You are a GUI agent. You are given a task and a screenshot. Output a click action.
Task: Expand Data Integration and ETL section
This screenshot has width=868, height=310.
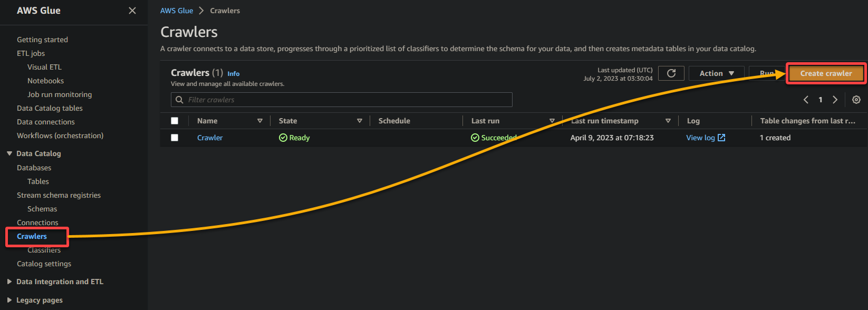(9, 282)
